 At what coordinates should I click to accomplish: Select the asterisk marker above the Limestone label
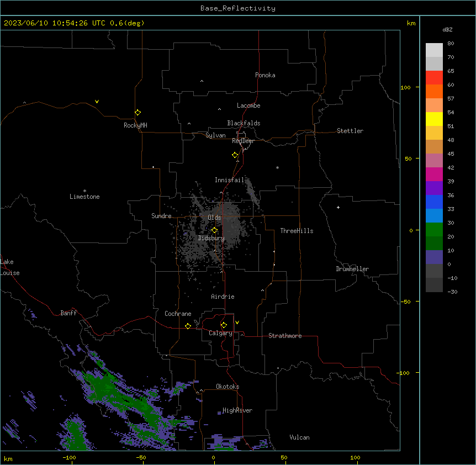click(84, 191)
